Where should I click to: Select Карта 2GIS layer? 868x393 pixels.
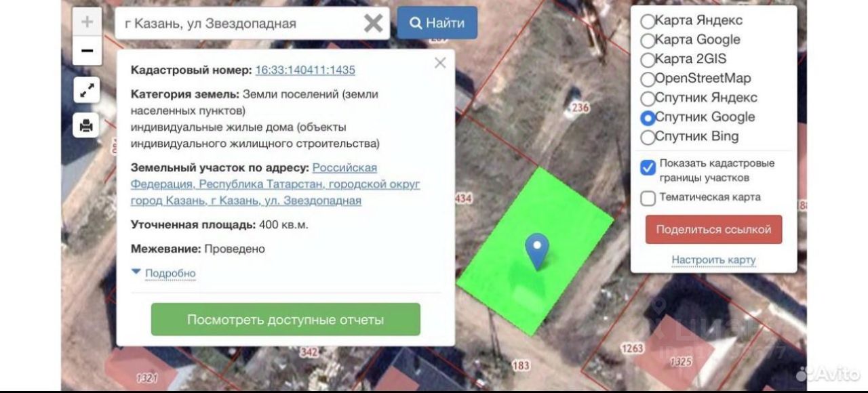(x=648, y=60)
